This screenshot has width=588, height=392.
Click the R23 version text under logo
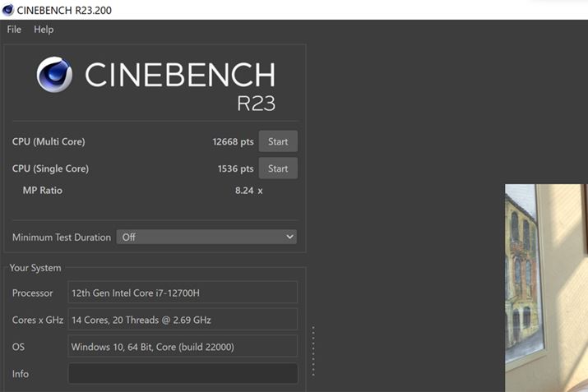[x=256, y=104]
